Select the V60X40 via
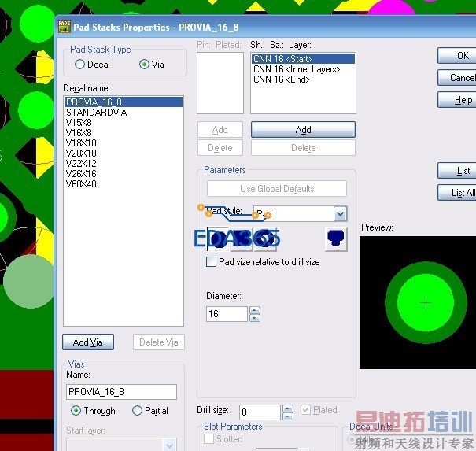Viewport: 476px width, 451px height. coord(124,184)
